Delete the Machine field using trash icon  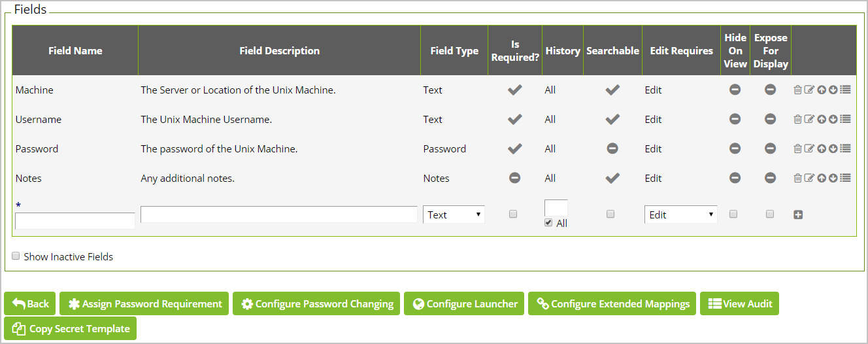[797, 90]
